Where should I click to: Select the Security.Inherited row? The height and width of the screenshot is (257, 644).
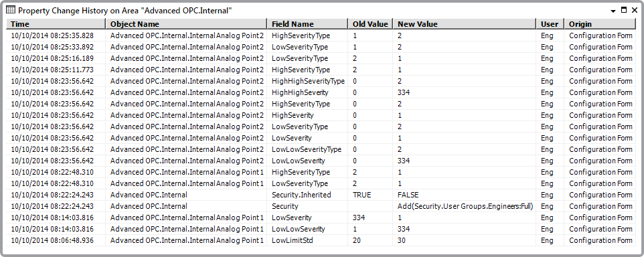321,195
